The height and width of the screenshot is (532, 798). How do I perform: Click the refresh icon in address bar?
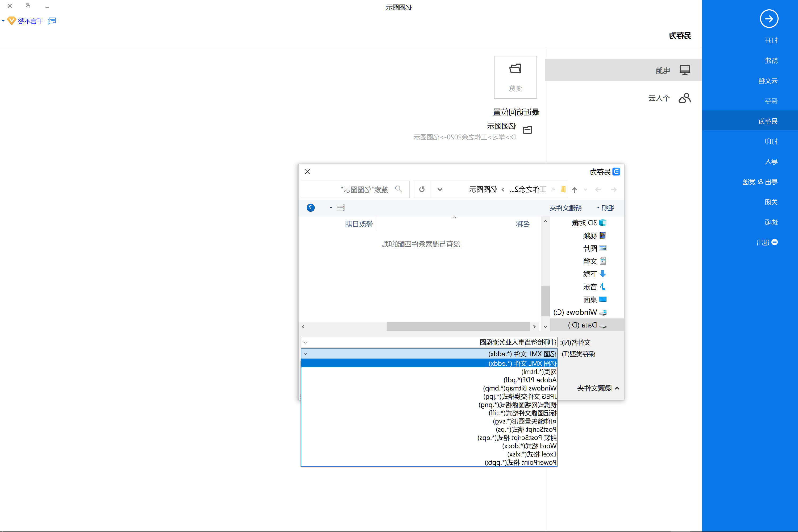pos(422,189)
